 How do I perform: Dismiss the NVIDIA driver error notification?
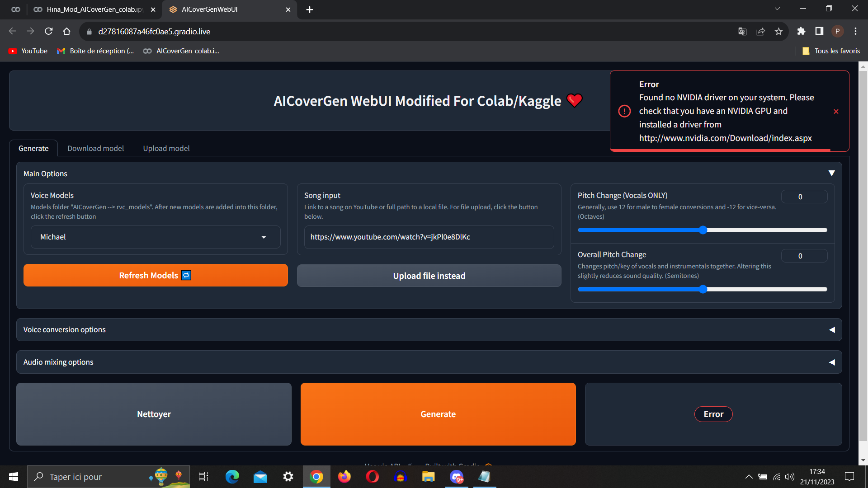tap(836, 112)
